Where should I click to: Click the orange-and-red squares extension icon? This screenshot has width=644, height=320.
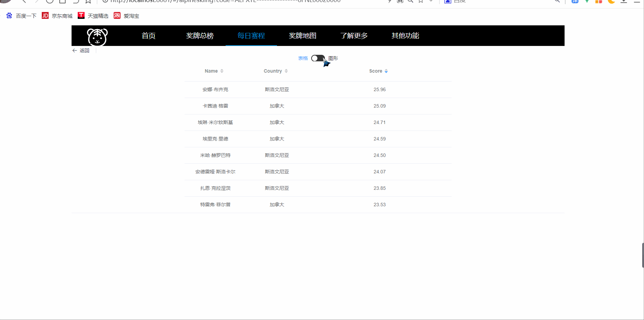pyautogui.click(x=598, y=2)
